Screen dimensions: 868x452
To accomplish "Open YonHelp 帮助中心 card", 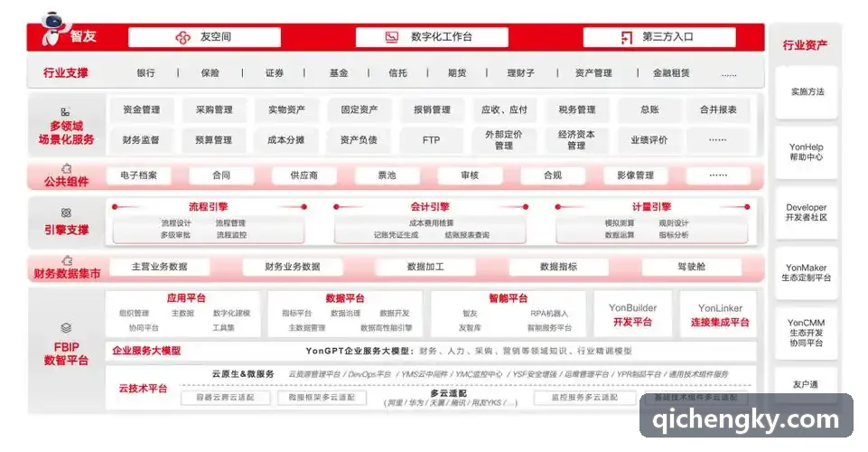I will point(806,152).
